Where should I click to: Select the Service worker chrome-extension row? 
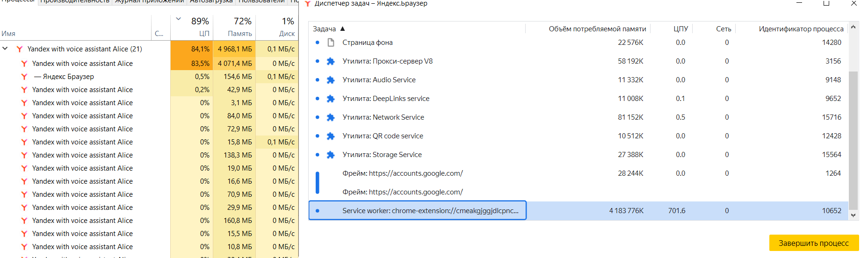point(579,211)
